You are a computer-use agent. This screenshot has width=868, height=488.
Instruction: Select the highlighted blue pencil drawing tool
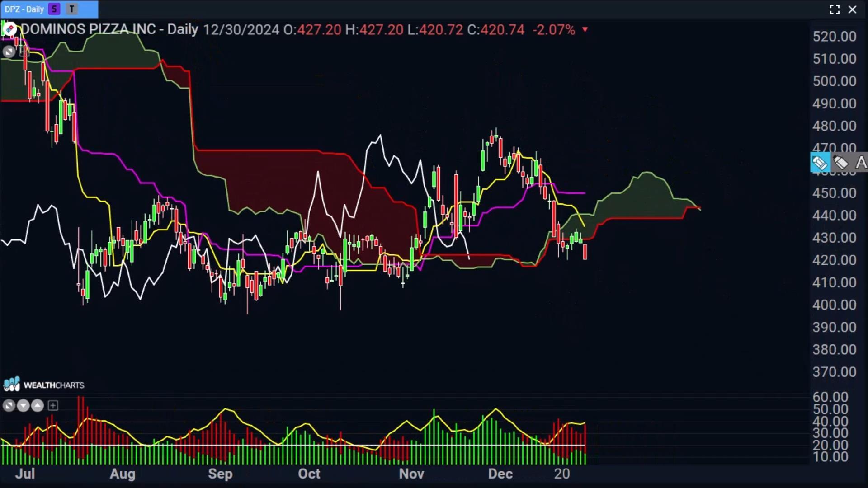[x=820, y=163]
